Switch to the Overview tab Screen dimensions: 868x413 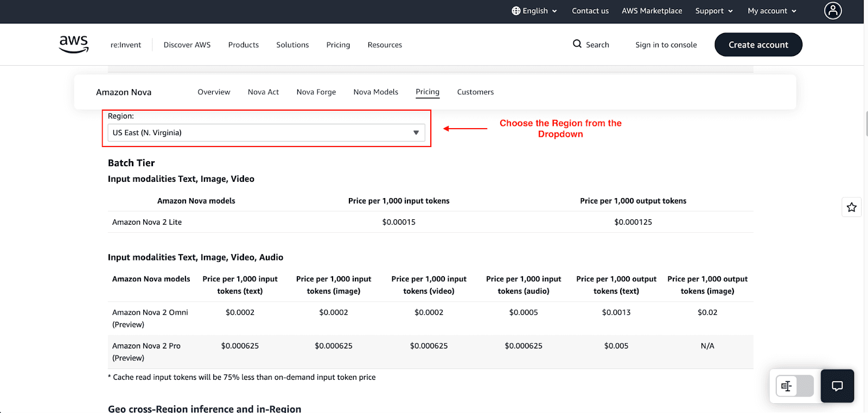[x=214, y=92]
